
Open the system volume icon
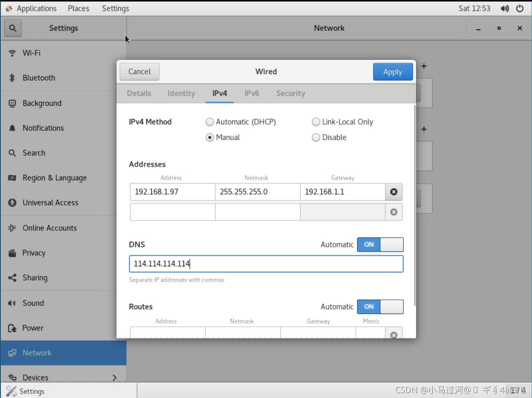[505, 8]
